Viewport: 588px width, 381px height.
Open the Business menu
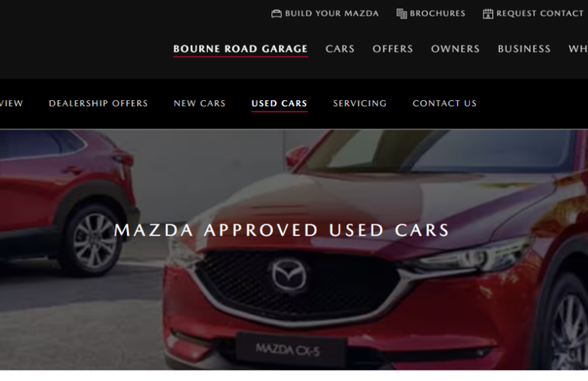coord(524,49)
